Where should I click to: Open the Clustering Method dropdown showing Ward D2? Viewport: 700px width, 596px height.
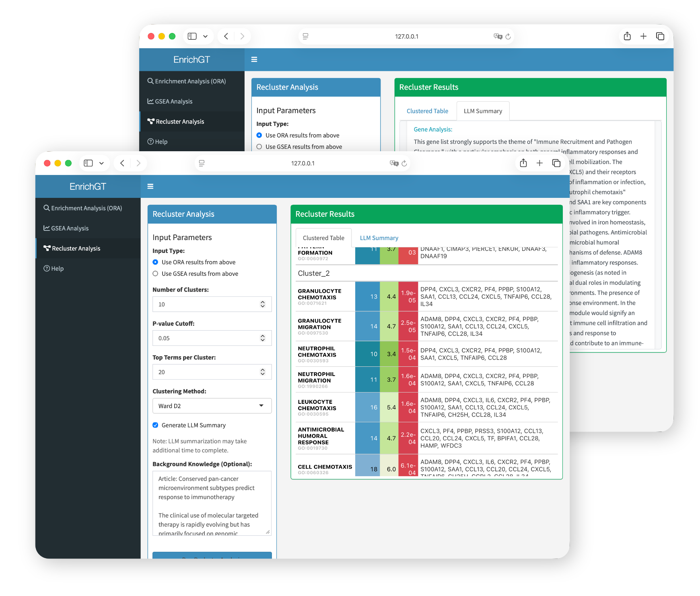pyautogui.click(x=212, y=406)
